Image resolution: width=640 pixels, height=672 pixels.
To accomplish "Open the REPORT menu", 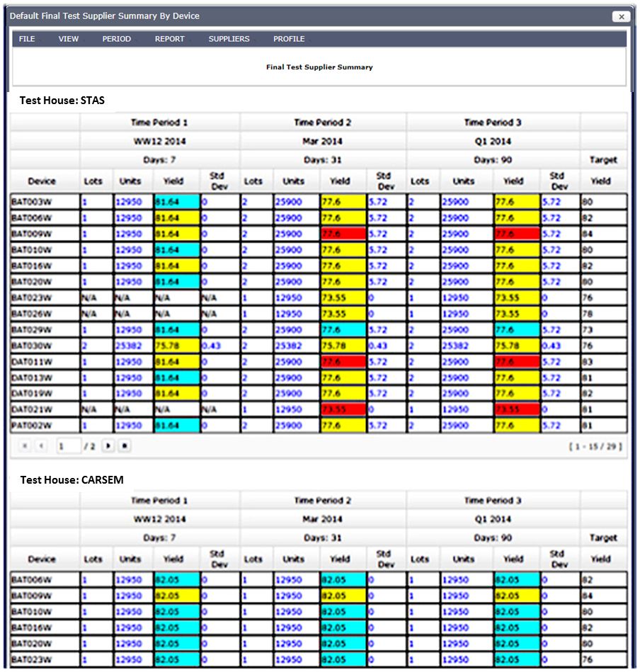I will coord(170,39).
